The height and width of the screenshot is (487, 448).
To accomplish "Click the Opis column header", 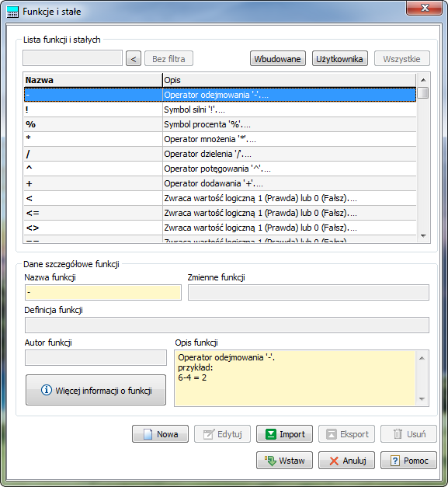I will click(x=290, y=80).
